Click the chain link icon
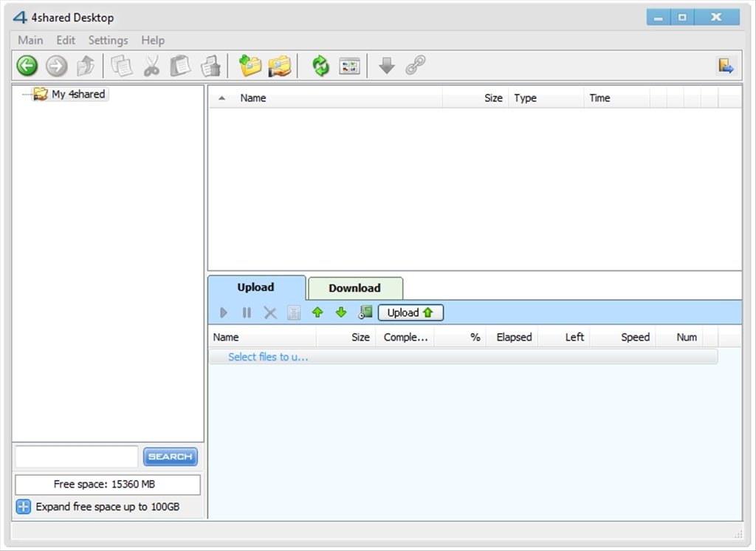This screenshot has width=756, height=551. tap(416, 65)
